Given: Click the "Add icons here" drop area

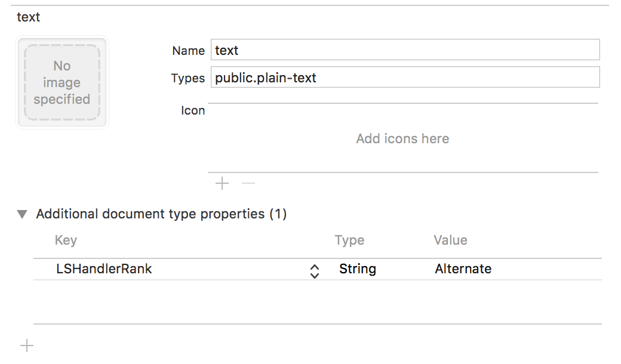Looking at the screenshot, I should pyautogui.click(x=402, y=138).
